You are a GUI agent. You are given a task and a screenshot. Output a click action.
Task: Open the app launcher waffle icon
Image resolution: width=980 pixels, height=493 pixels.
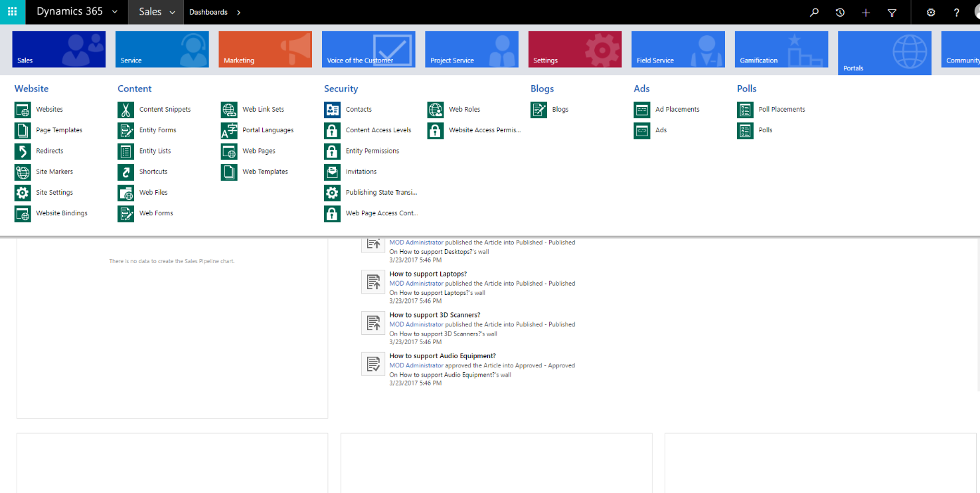click(12, 12)
